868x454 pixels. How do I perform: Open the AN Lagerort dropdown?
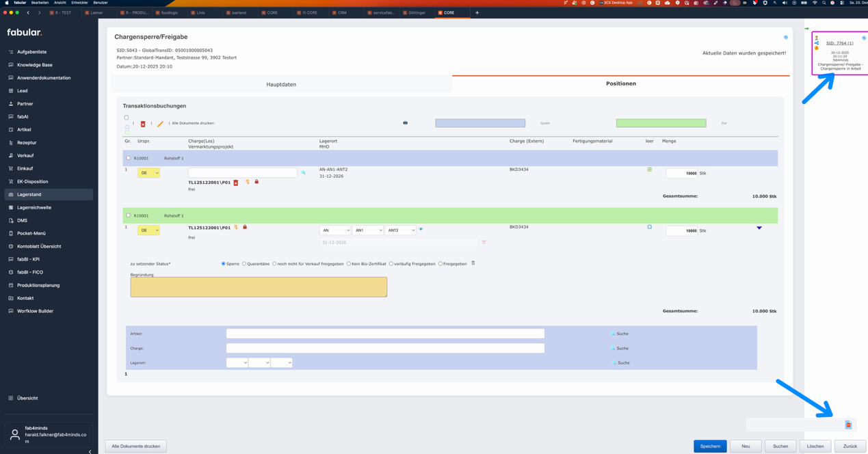pos(335,230)
